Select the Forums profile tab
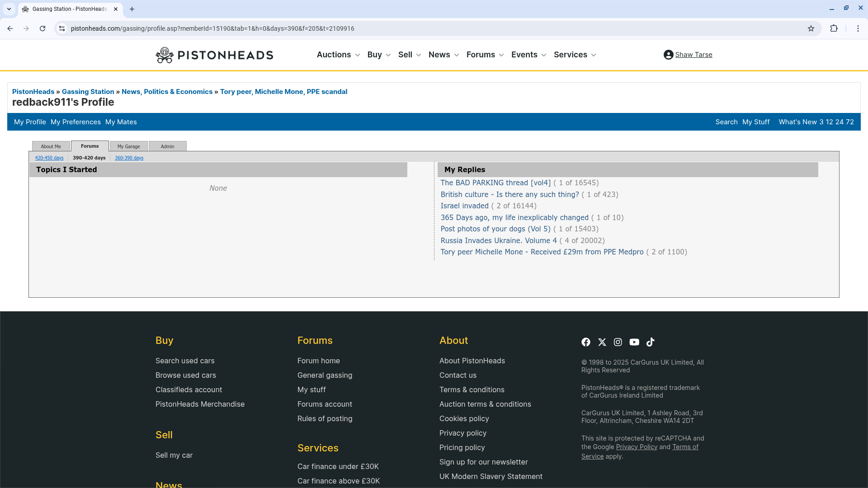868x488 pixels. (90, 146)
